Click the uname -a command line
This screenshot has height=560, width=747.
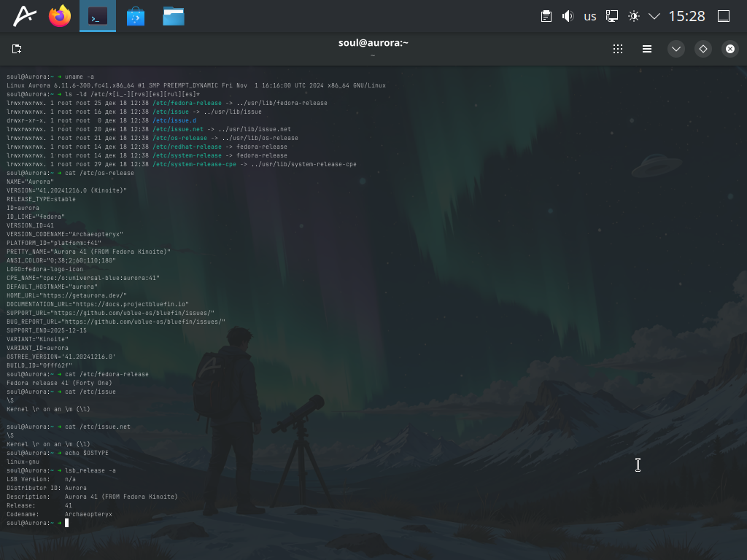pos(50,77)
